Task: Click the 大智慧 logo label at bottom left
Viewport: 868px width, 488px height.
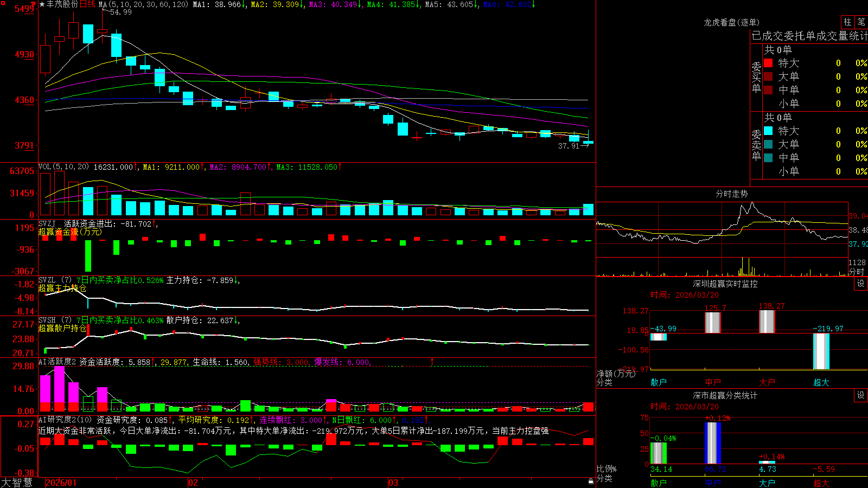Action: click(17, 483)
